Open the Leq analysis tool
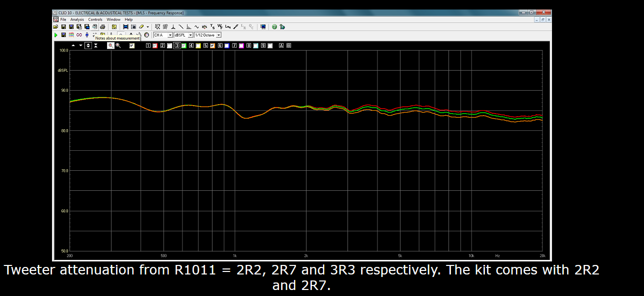 pos(227,27)
